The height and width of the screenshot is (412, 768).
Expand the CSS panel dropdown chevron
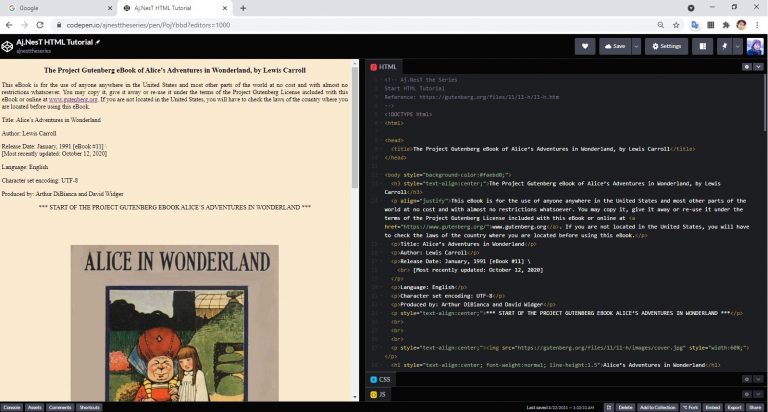coord(757,380)
